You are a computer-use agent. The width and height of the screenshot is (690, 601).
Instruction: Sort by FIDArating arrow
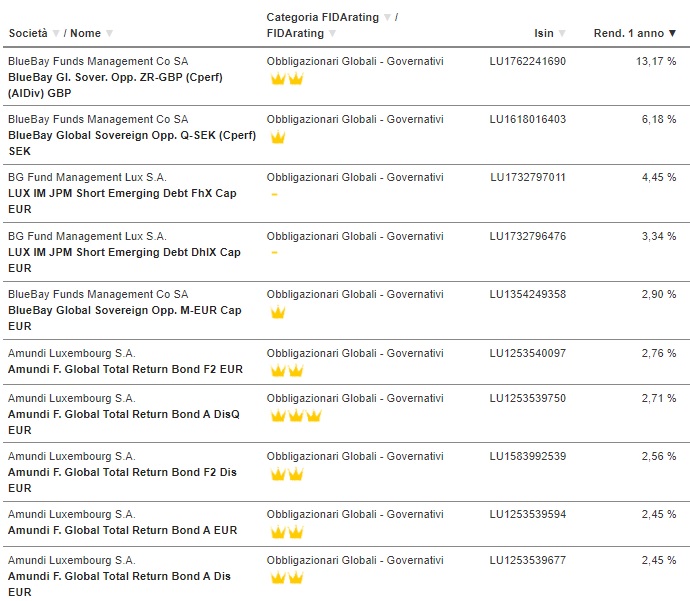(332, 33)
